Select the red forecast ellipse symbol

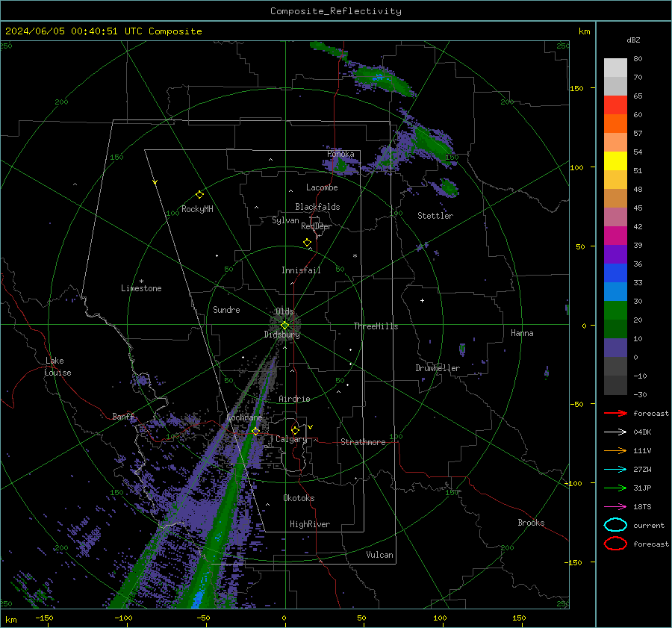pos(615,544)
